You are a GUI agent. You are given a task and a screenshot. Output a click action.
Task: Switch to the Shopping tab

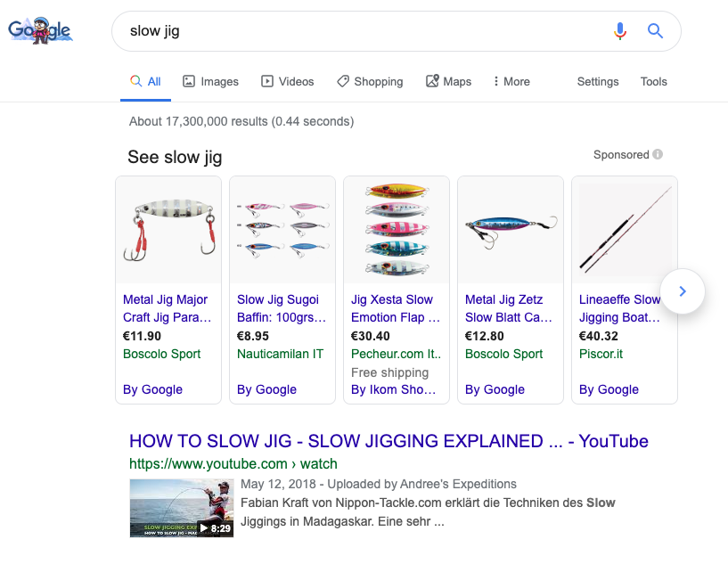(x=370, y=82)
